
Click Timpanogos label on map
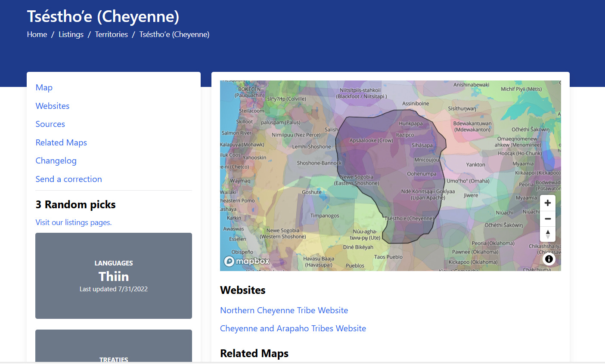325,216
